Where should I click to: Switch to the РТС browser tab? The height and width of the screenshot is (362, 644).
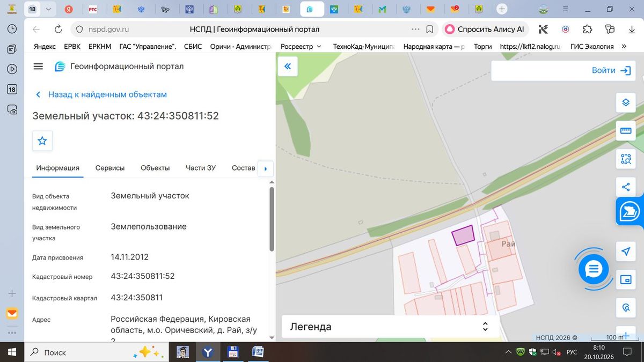(x=93, y=9)
